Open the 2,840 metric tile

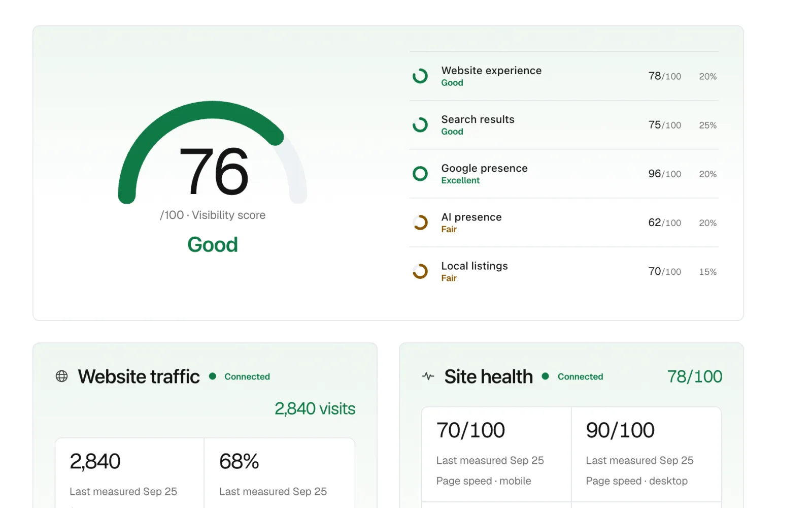click(129, 473)
